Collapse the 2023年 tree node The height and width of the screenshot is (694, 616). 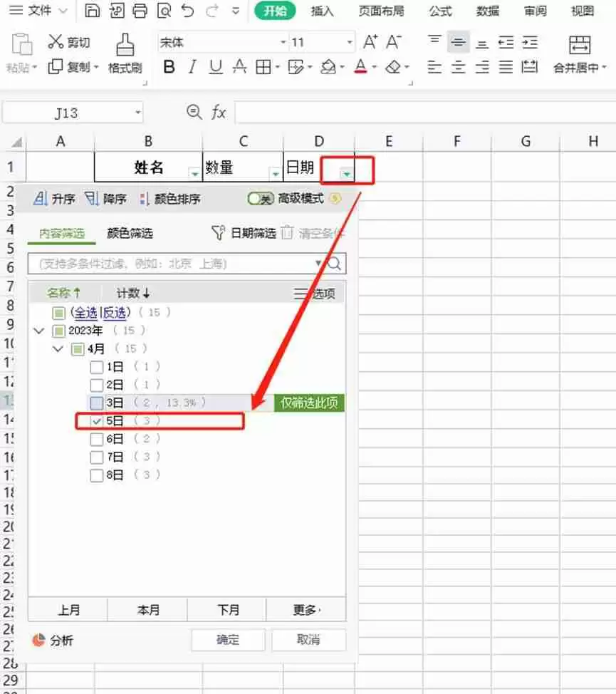pos(39,330)
